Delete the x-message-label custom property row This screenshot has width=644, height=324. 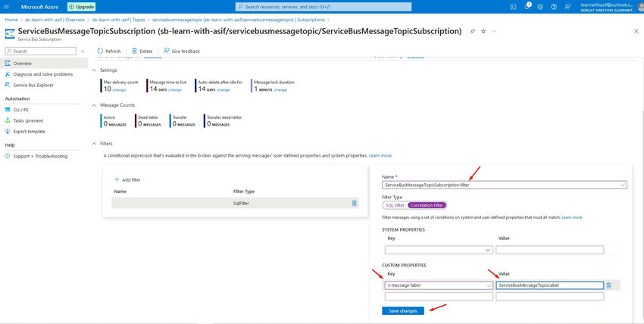pos(608,285)
